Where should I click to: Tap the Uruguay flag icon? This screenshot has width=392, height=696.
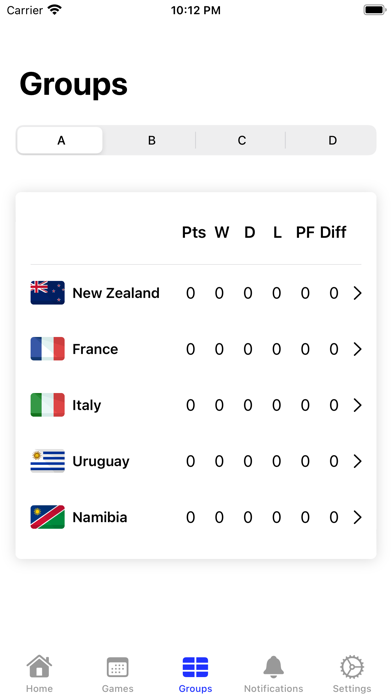(48, 461)
